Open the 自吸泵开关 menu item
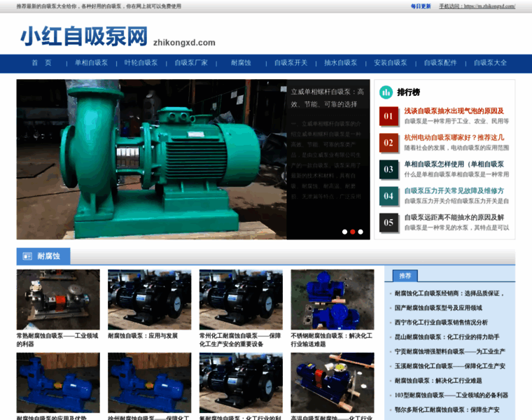This screenshot has height=420, width=532. point(290,63)
